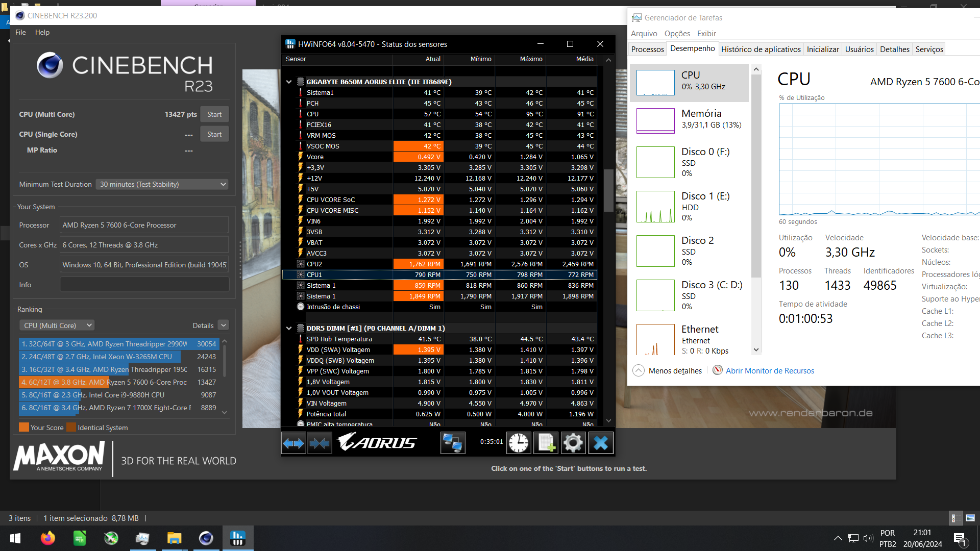
Task: Start the CPU Single Core test
Action: (x=214, y=134)
